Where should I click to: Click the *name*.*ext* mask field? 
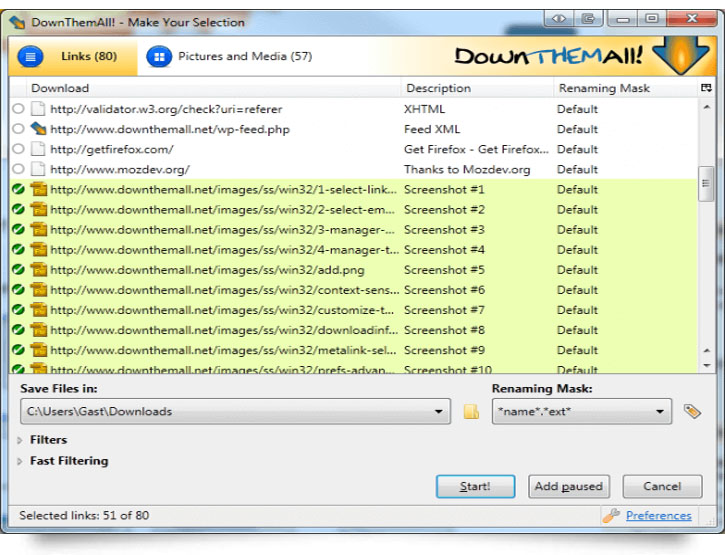click(x=582, y=411)
